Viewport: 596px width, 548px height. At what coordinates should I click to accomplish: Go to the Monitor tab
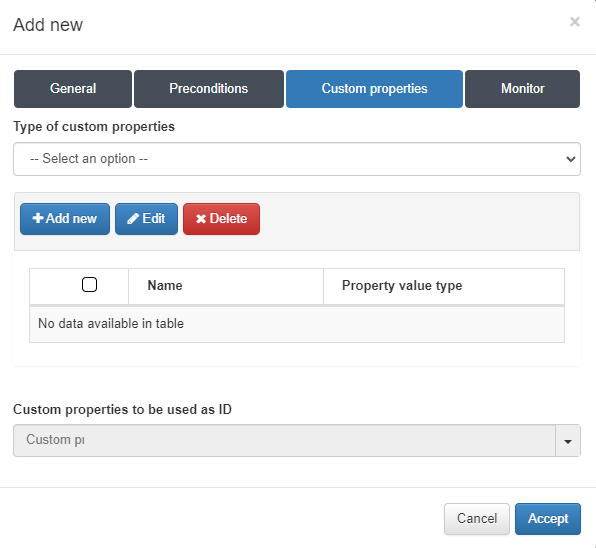click(x=522, y=89)
